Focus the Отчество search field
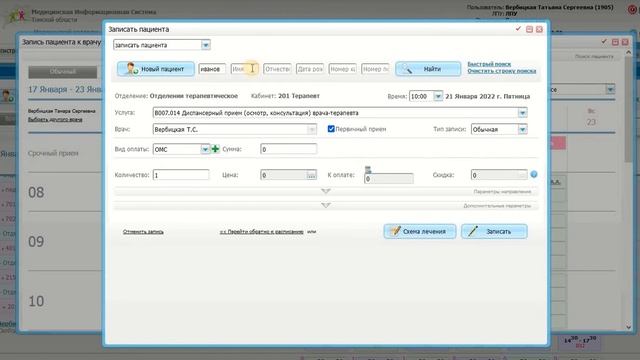The image size is (640, 360). [278, 69]
